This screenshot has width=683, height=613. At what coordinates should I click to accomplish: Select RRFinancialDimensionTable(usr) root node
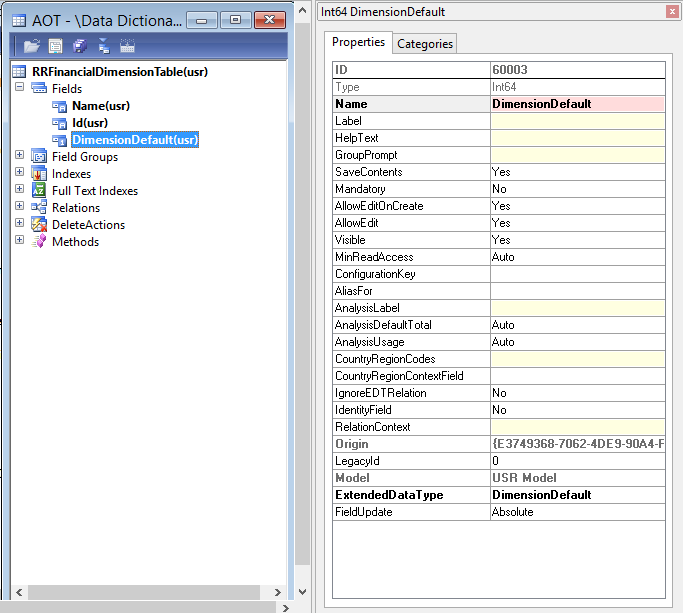[120, 71]
